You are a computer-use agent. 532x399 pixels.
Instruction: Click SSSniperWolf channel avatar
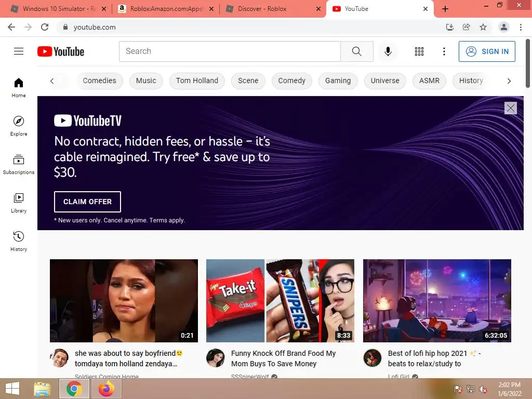click(216, 358)
